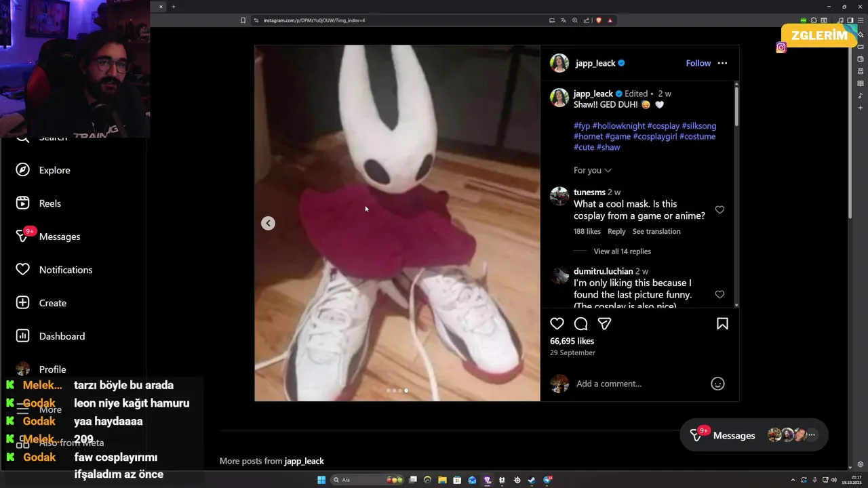Screen dimensions: 868x488
Task: Open File Explorer from the taskbar
Action: [443, 480]
